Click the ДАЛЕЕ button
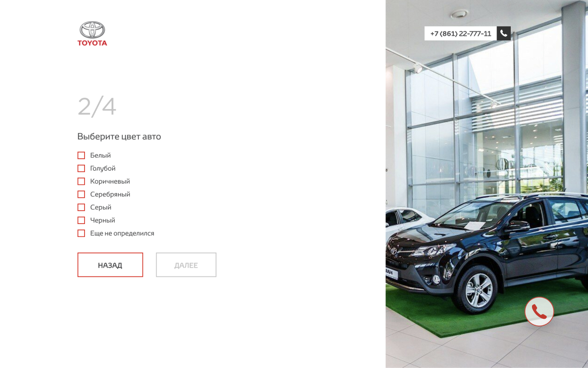Screen dimensions: 588x368 point(186,265)
